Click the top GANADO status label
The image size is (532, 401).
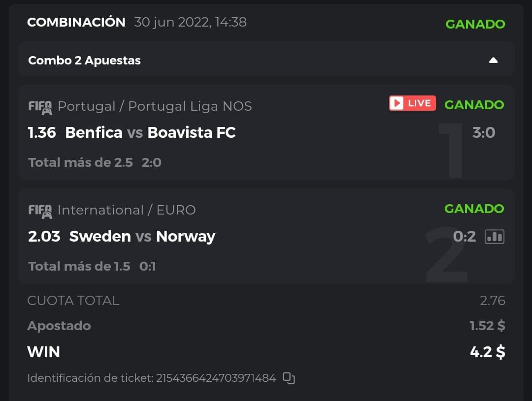tap(475, 24)
